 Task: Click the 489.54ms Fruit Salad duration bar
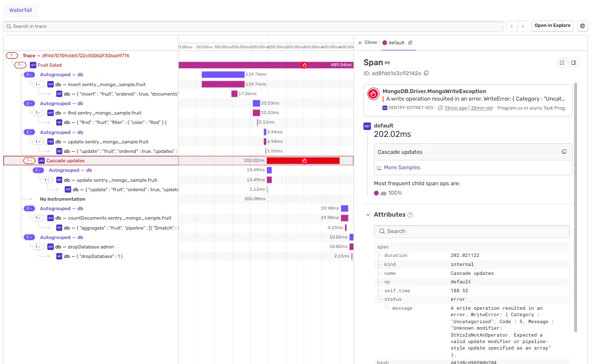pyautogui.click(x=266, y=65)
